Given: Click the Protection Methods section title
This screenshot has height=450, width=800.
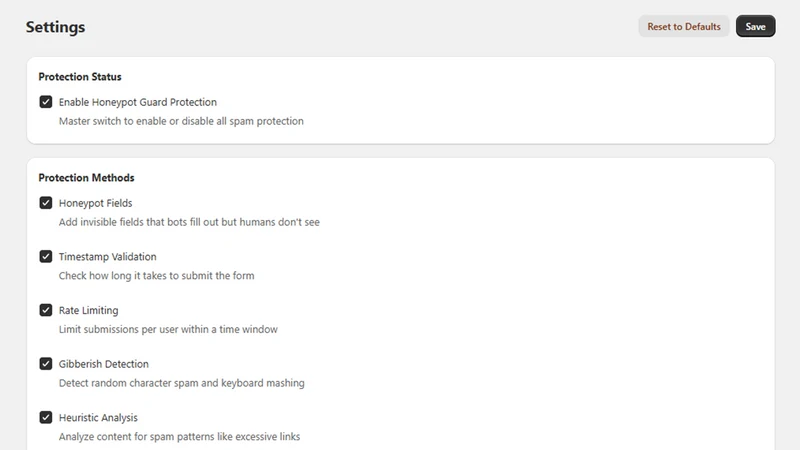Looking at the screenshot, I should pos(86,178).
